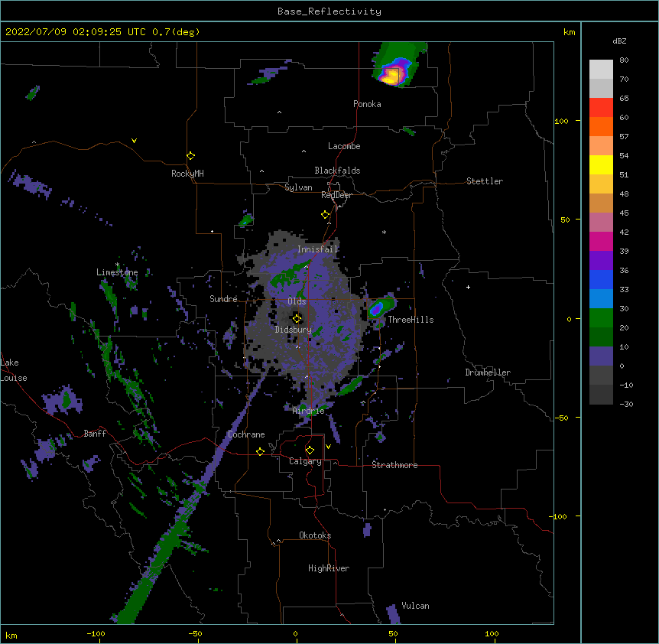Click the yellow diamond marker beside Cochrane
The height and width of the screenshot is (644, 659).
coord(260,451)
